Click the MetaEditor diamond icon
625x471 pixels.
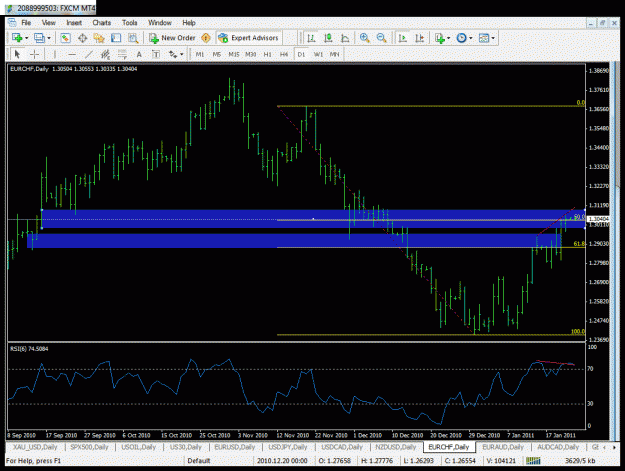click(x=206, y=38)
